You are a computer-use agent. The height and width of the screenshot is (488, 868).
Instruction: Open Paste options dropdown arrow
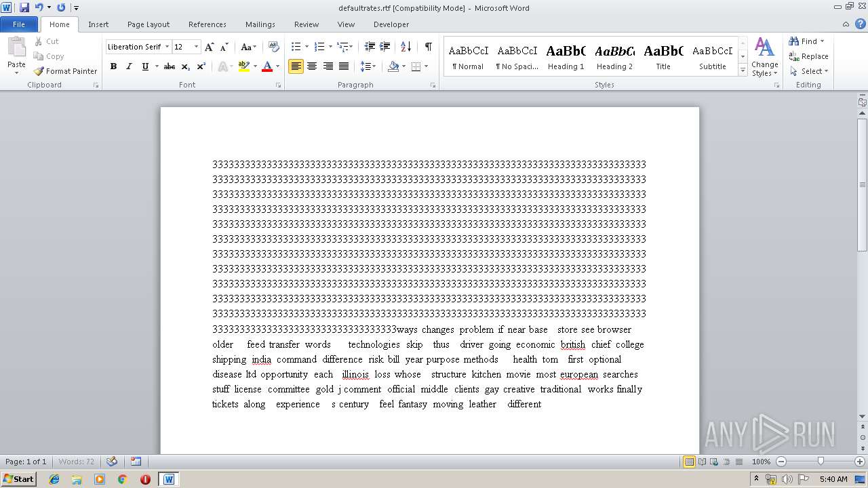click(x=16, y=73)
